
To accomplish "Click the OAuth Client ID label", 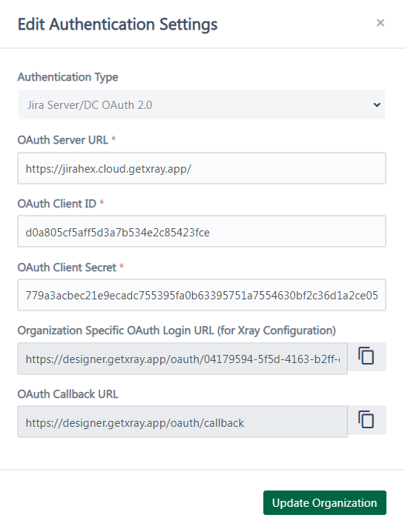I will click(x=57, y=204).
